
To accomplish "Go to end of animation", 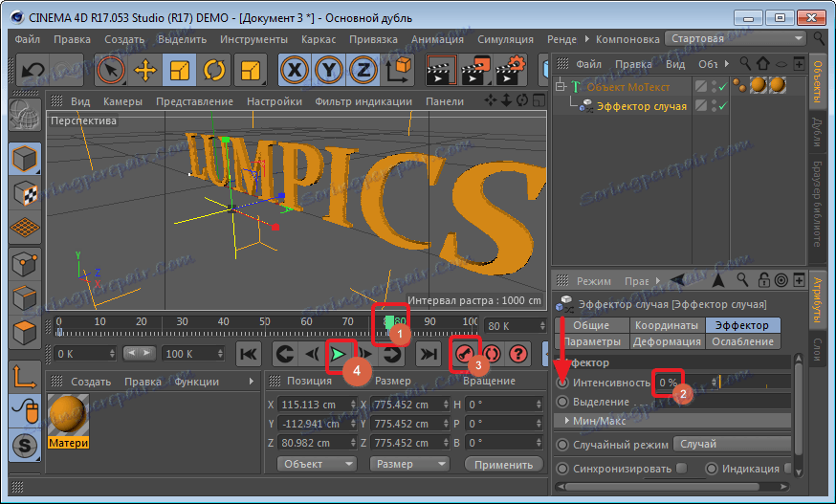I will [x=429, y=354].
